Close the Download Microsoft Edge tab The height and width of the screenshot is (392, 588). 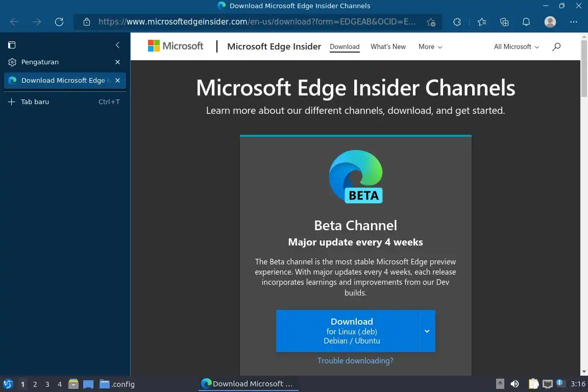(x=118, y=80)
